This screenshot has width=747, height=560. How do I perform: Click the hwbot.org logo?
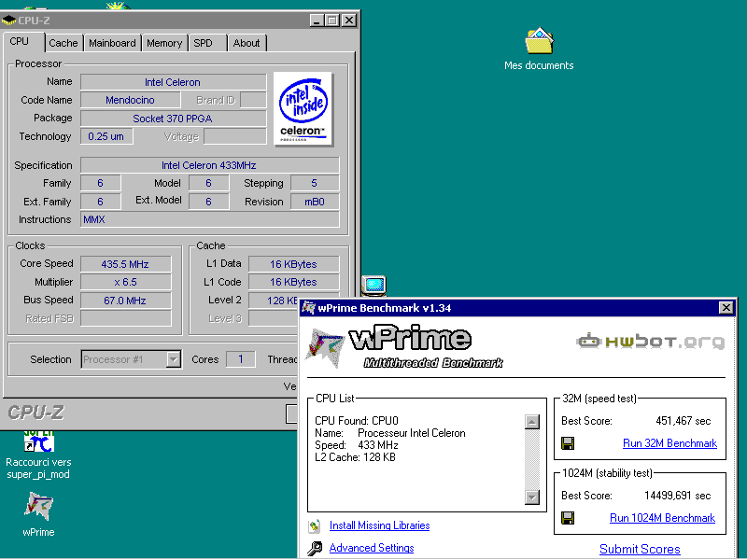pos(651,341)
